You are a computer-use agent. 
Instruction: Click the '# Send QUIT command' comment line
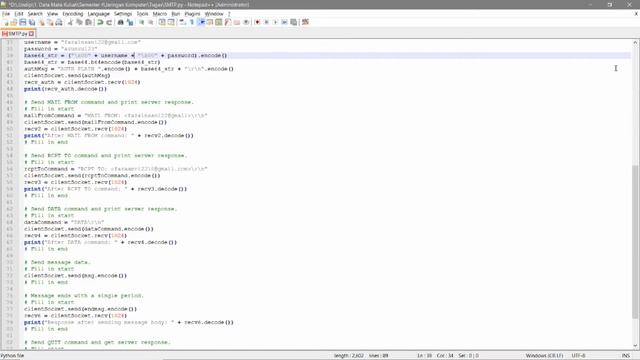[98, 342]
